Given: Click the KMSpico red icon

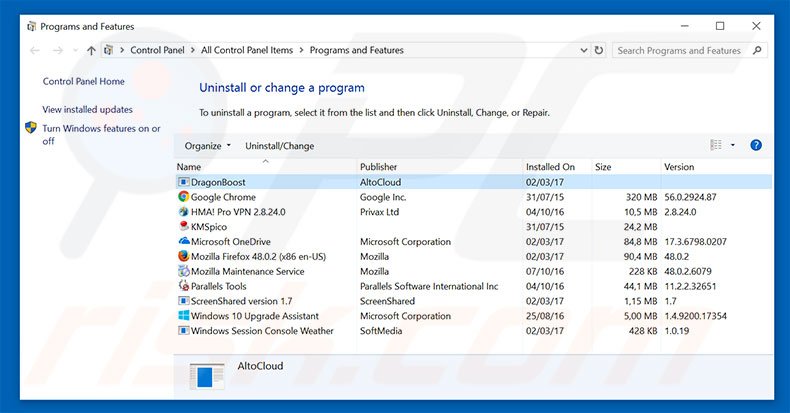Looking at the screenshot, I should click(183, 227).
